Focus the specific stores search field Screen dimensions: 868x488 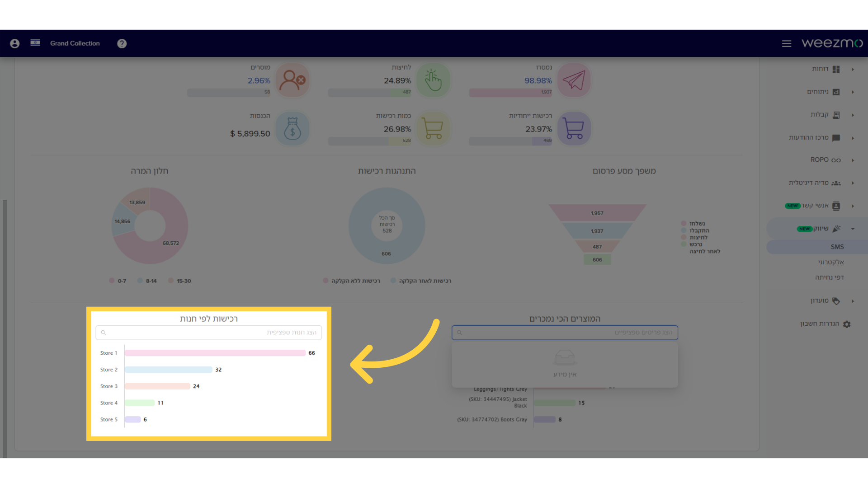(x=209, y=333)
